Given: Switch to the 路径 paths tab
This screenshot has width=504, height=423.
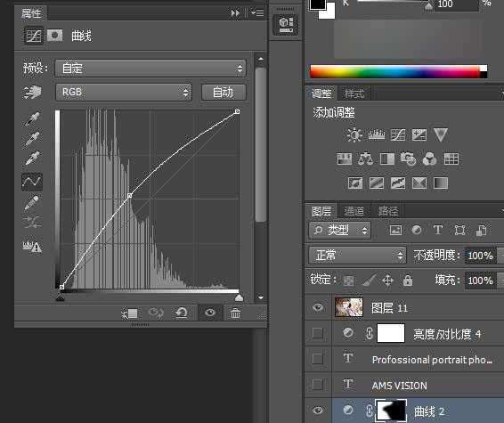Looking at the screenshot, I should click(x=388, y=211).
